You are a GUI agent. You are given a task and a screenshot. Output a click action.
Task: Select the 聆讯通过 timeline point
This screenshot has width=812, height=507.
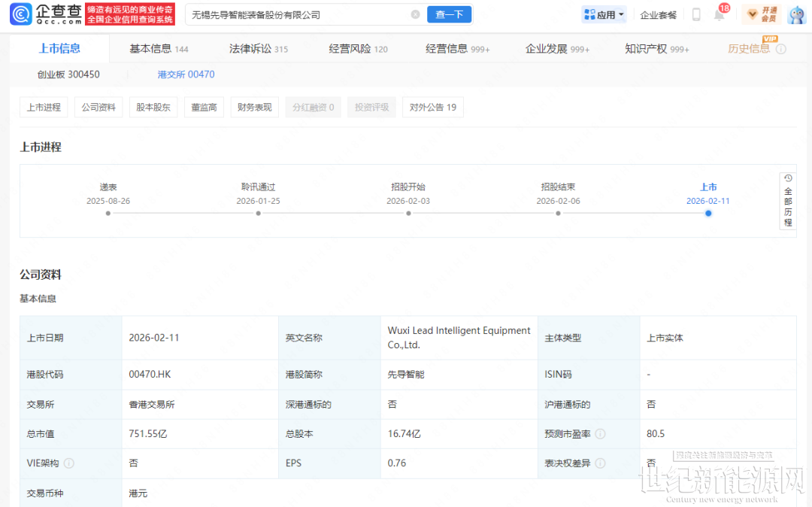point(258,213)
